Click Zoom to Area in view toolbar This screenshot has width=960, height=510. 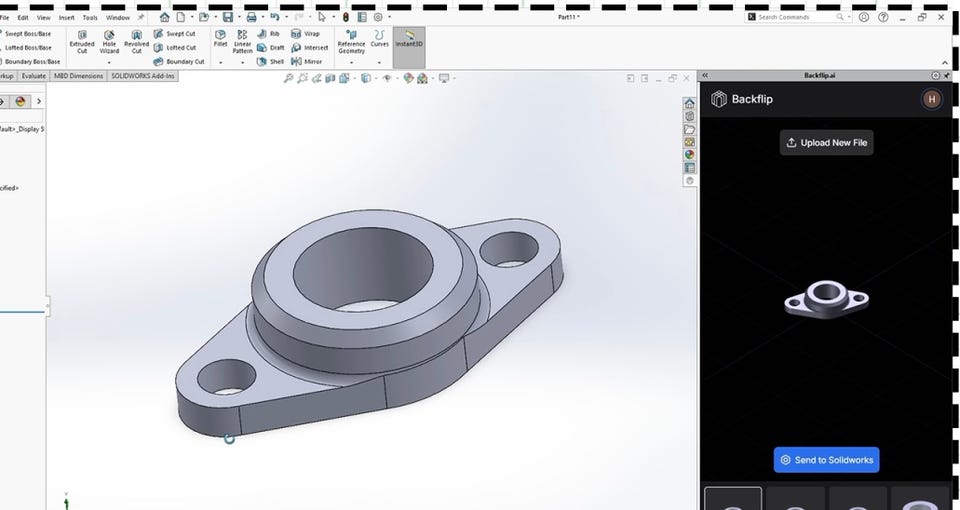[x=302, y=78]
